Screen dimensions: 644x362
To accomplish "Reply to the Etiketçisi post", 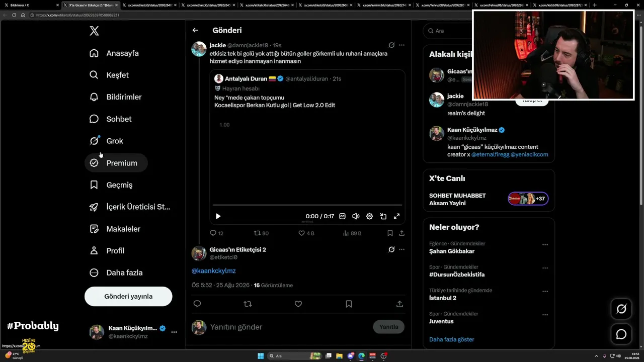I will 197,304.
